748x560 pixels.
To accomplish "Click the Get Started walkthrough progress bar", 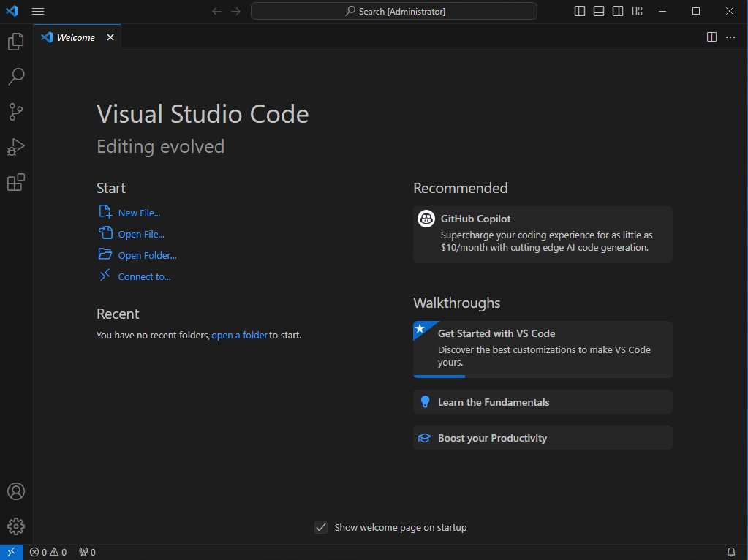I will click(543, 377).
